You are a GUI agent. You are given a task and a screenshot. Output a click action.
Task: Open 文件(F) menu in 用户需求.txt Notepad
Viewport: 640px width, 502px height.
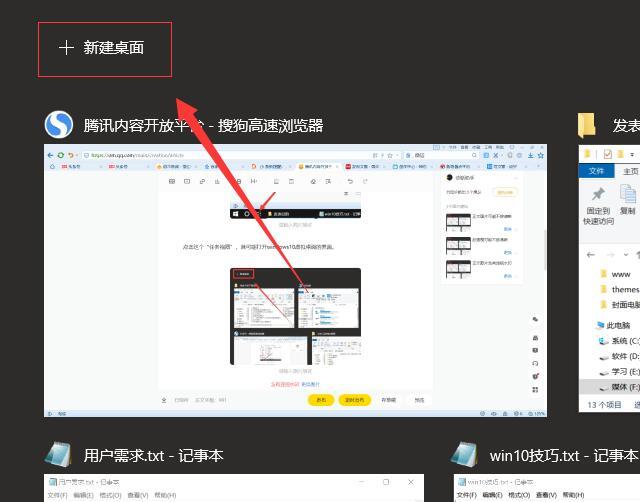(57, 495)
